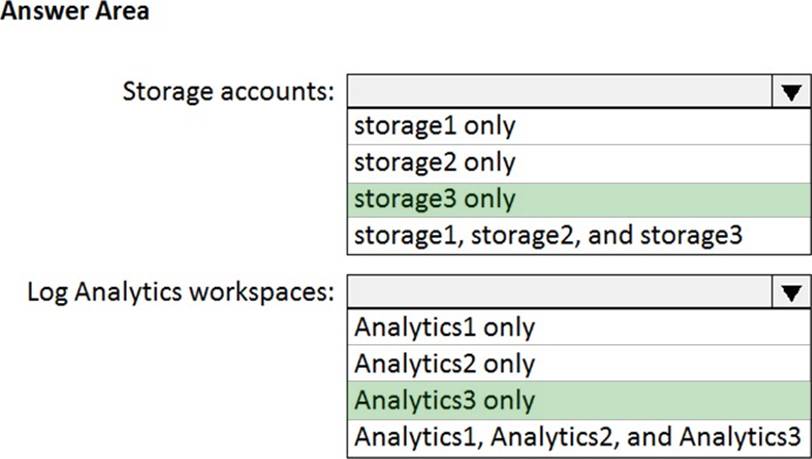
Task: Choose the green highlighted Analytics answer
Action: point(444,400)
